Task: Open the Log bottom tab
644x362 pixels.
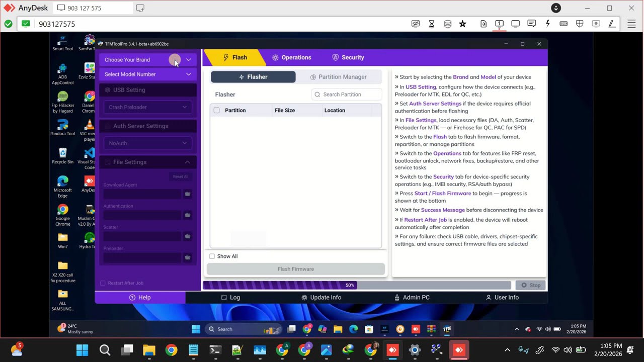Action: (230, 298)
